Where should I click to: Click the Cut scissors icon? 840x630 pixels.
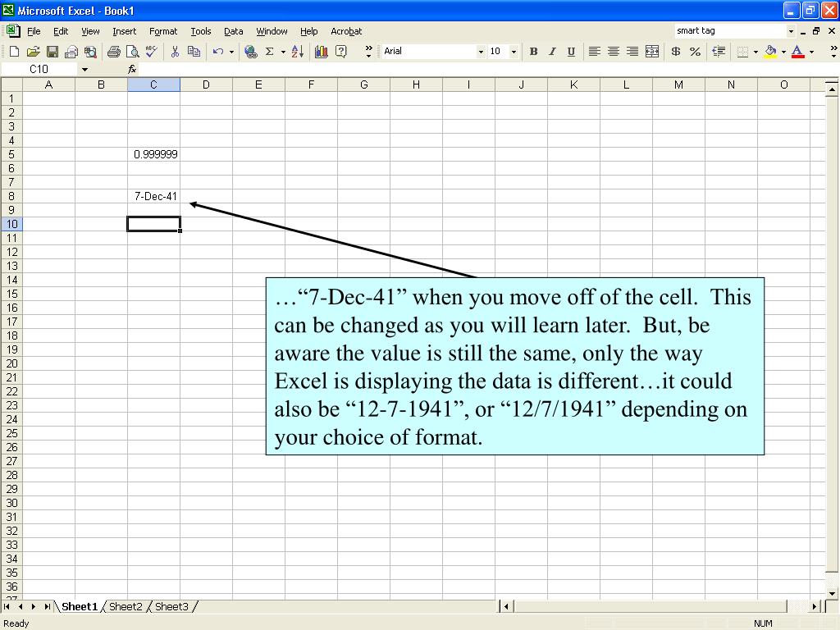pyautogui.click(x=175, y=52)
